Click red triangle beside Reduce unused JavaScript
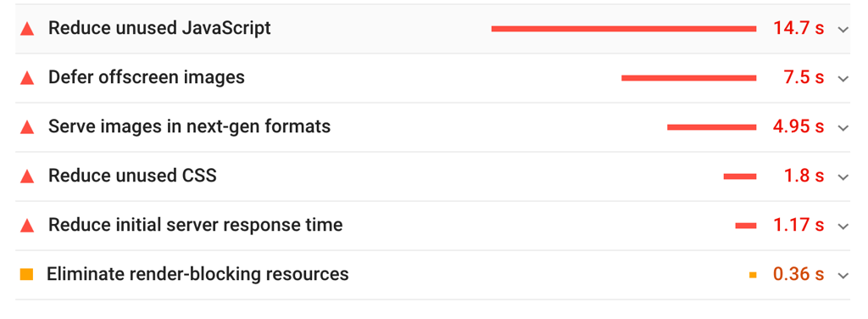Viewport: 868px width, 319px height. (27, 30)
